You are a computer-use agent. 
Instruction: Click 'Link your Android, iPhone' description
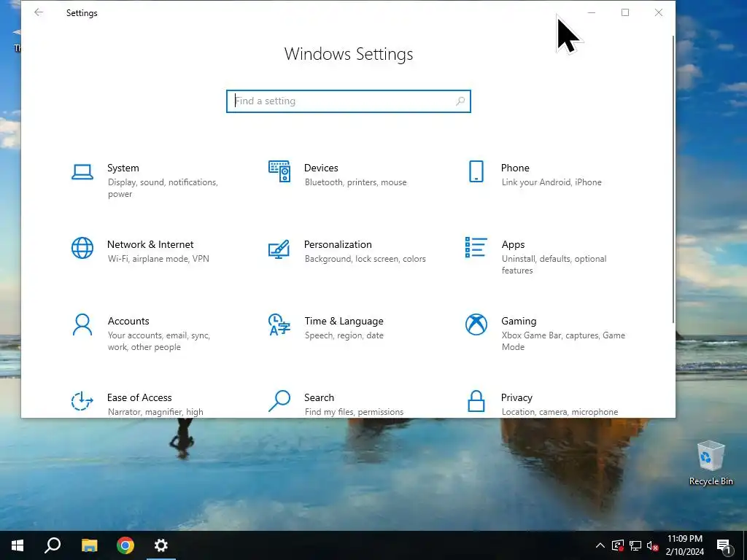pos(551,182)
